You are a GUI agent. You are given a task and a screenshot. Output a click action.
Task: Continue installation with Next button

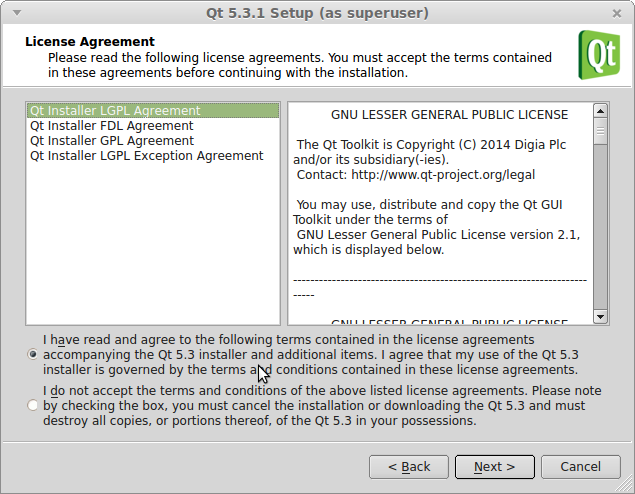[494, 467]
